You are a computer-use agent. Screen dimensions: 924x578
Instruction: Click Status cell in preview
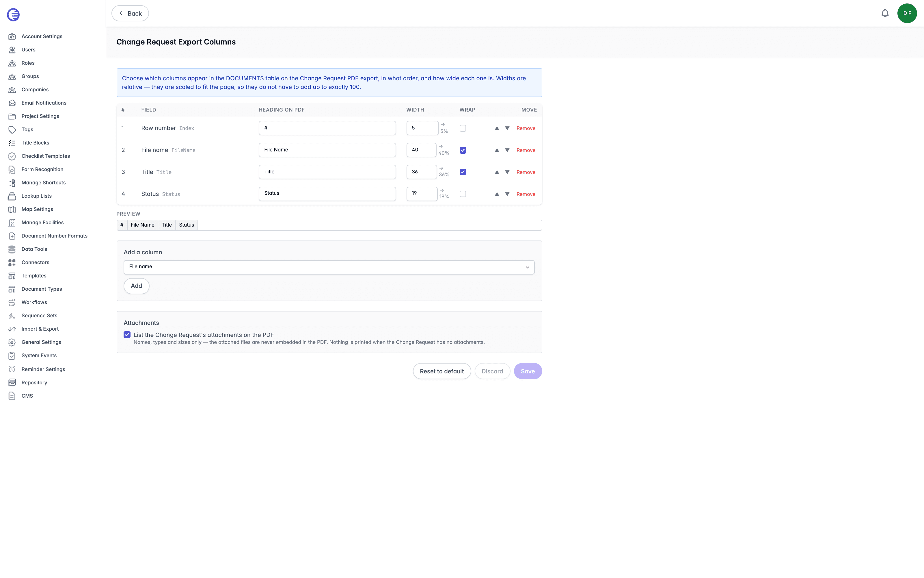186,225
